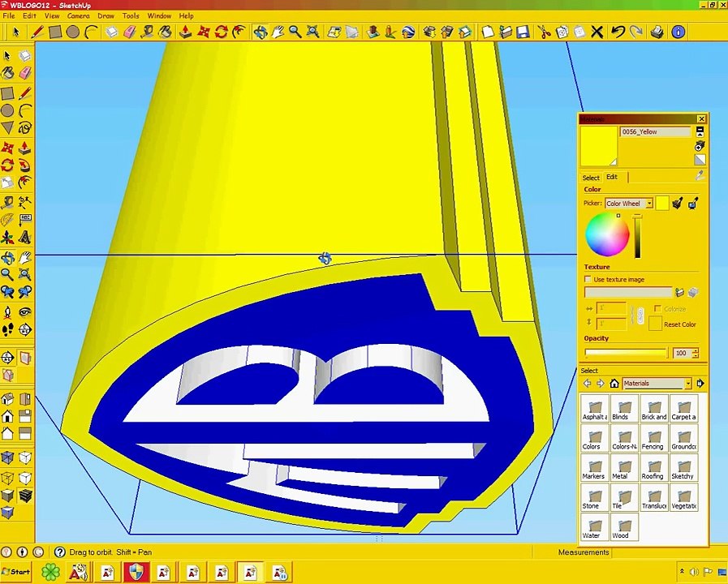
Task: Open the Materials library dropdown
Action: 688,383
